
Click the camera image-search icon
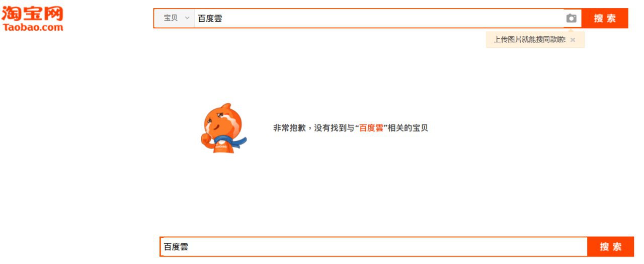point(571,18)
